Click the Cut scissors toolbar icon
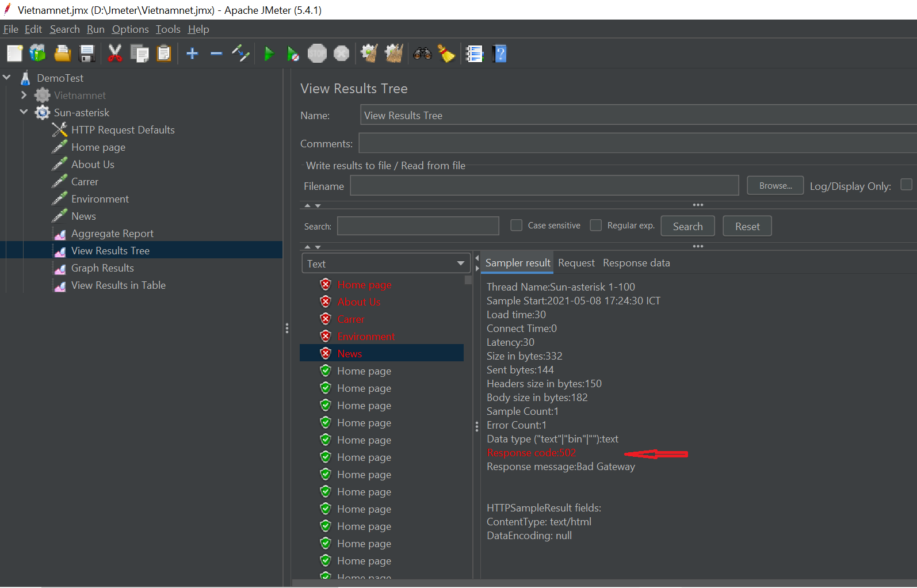Image resolution: width=917 pixels, height=588 pixels. coord(115,54)
